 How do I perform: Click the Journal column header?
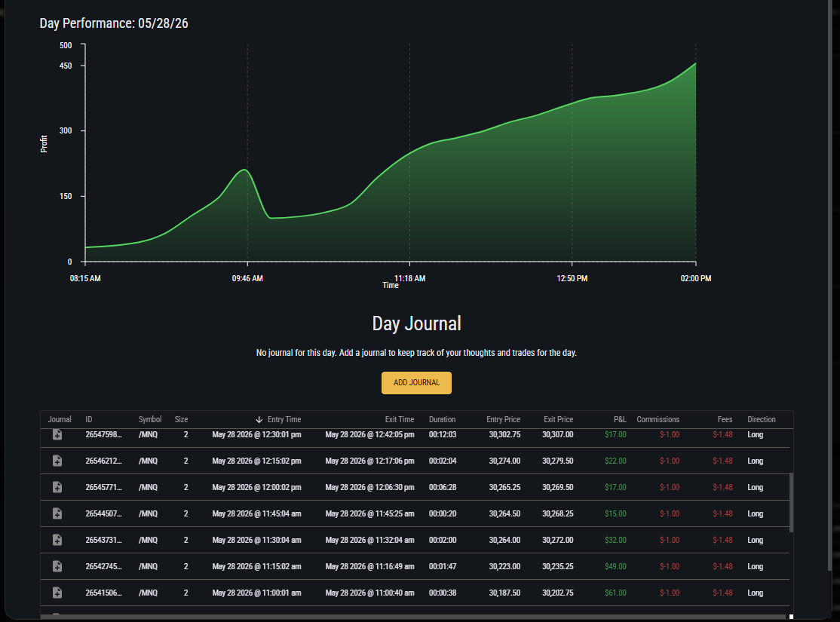60,419
